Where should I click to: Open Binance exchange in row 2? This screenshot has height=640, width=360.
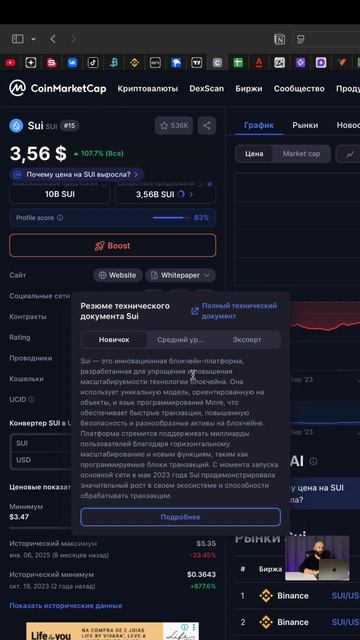point(293,622)
